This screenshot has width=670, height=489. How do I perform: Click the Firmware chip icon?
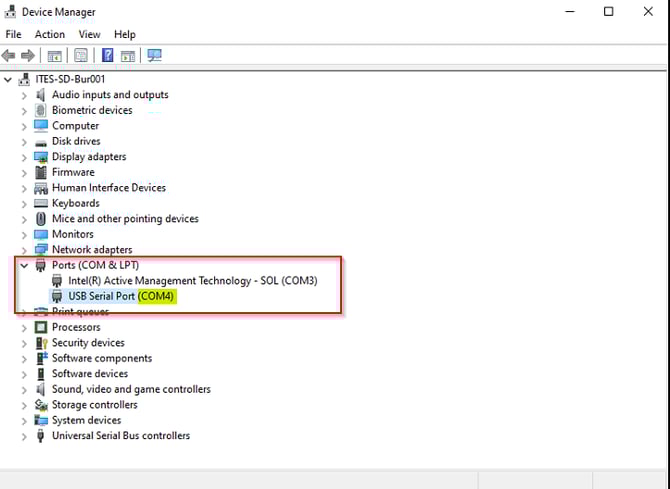click(41, 172)
